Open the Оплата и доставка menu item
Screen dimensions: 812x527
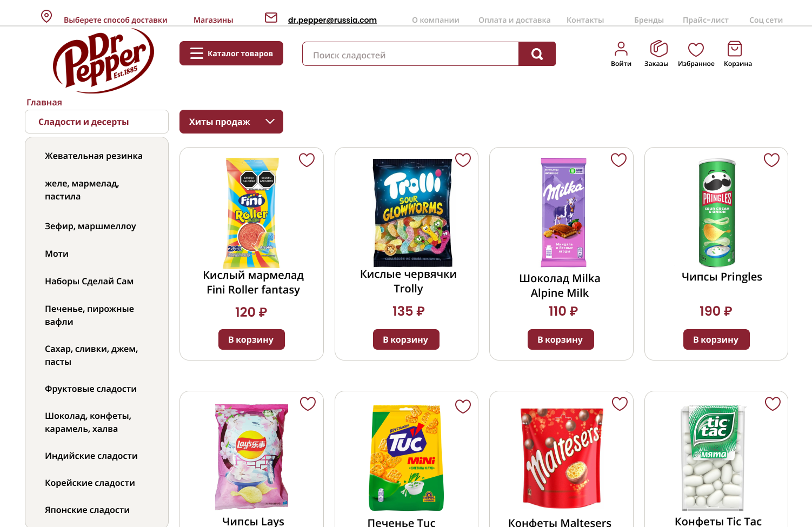click(x=514, y=20)
